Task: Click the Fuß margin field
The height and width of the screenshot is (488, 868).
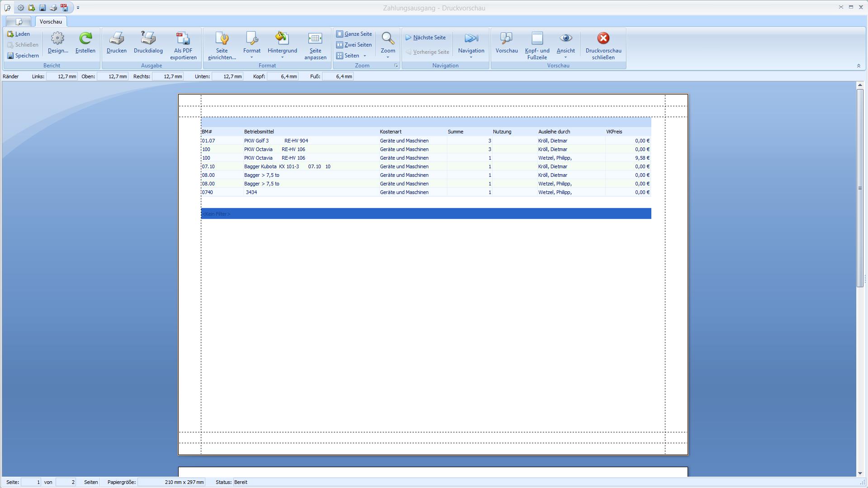Action: click(337, 76)
